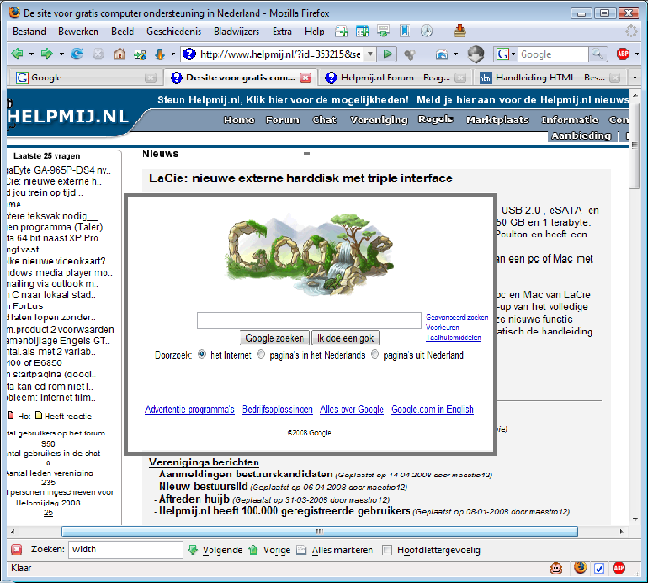This screenshot has width=648, height=583.
Task: Select 'pagina's uit Nederland' option
Action: [x=375, y=355]
